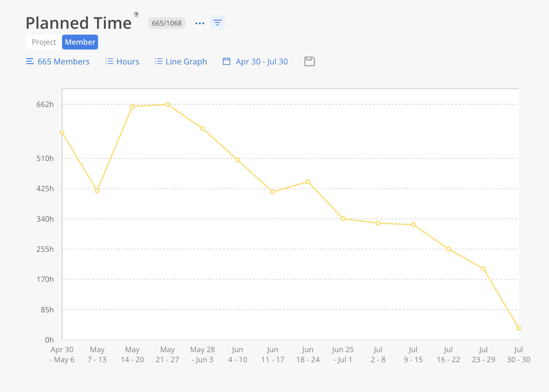The image size is (549, 392).
Task: Open the three-dots more options menu
Action: (x=200, y=23)
